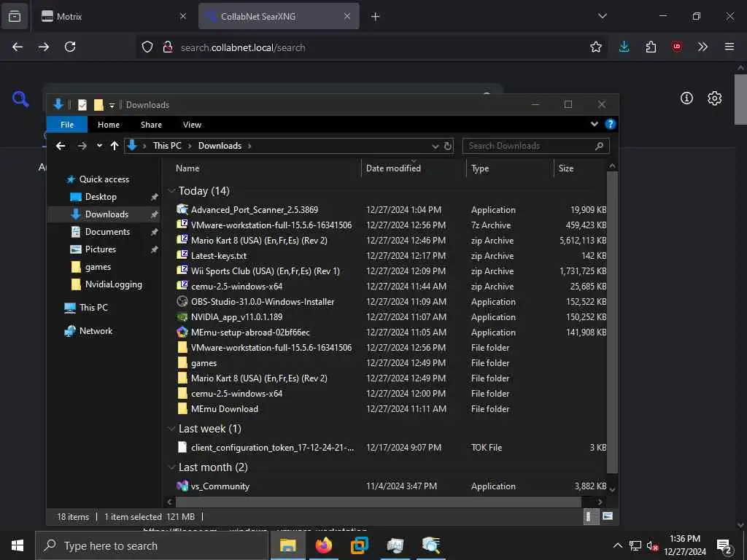Select Pictures in navigation pane

100,249
